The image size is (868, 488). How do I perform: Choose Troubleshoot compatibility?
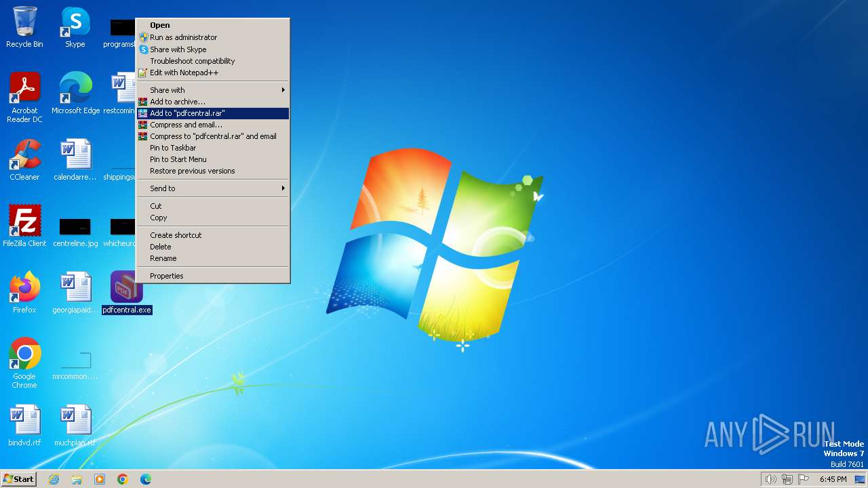tap(213, 61)
